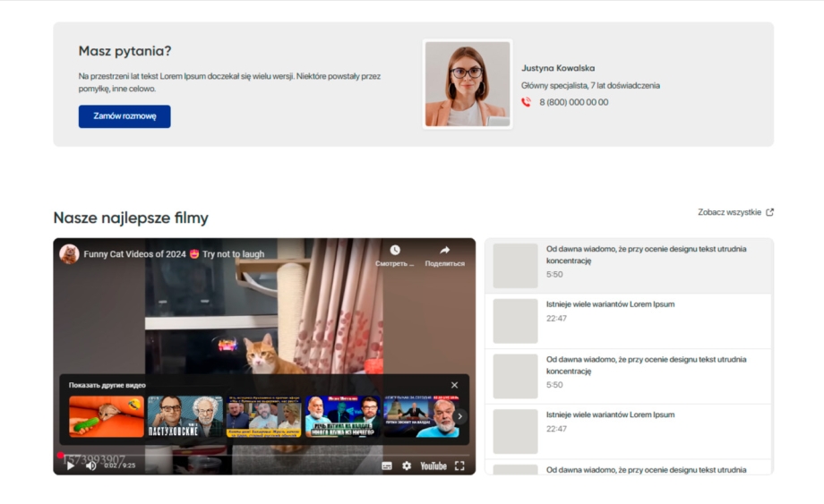Mute the video player volume
The height and width of the screenshot is (504, 824).
pos(90,466)
